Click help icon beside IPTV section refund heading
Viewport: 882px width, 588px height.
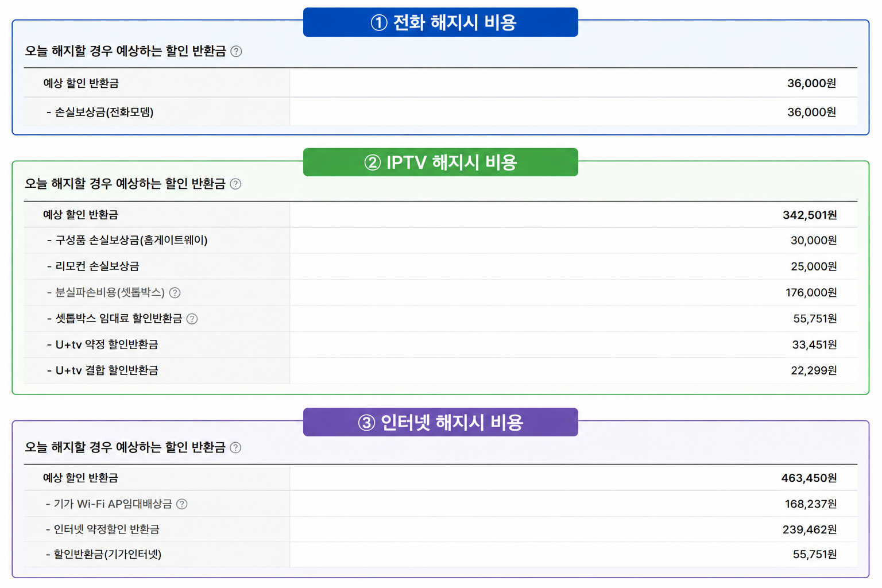pyautogui.click(x=235, y=184)
